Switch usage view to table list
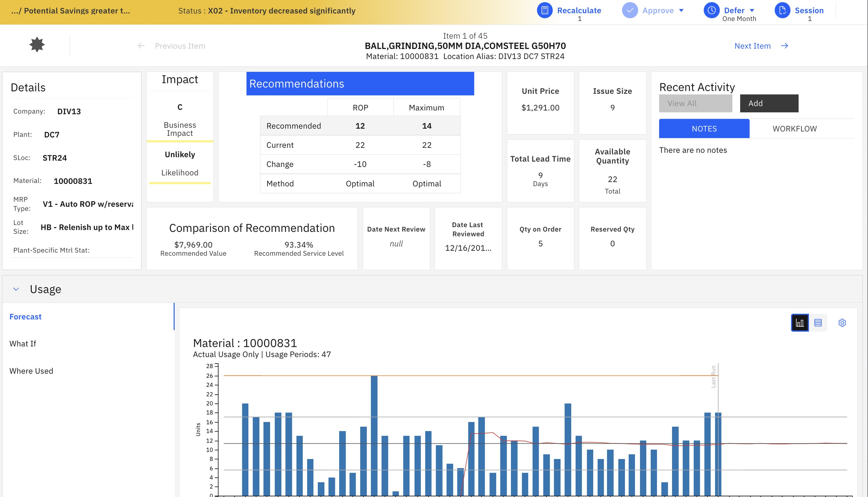Viewport: 868px width, 497px height. (x=818, y=323)
